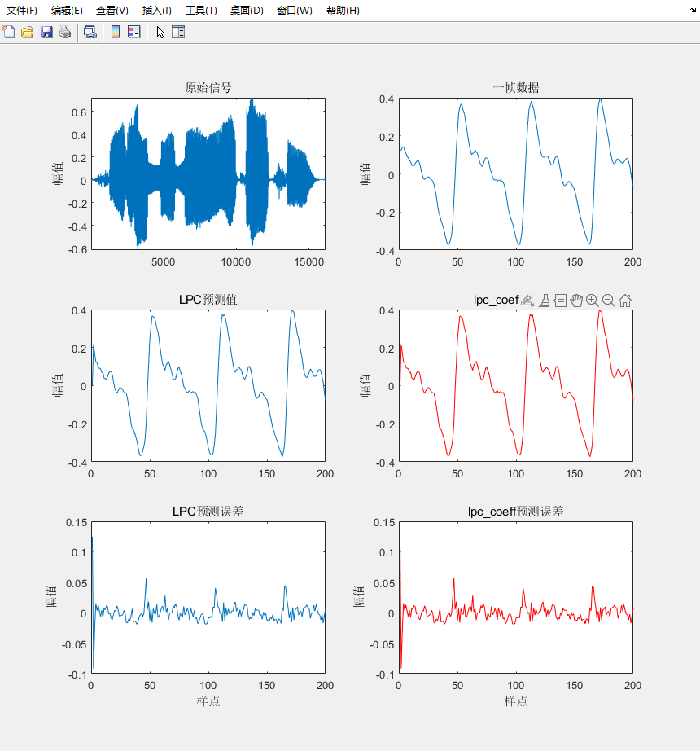
Task: Click the 0.6 tick label on the 原始信号 y-axis
Action: pos(79,112)
